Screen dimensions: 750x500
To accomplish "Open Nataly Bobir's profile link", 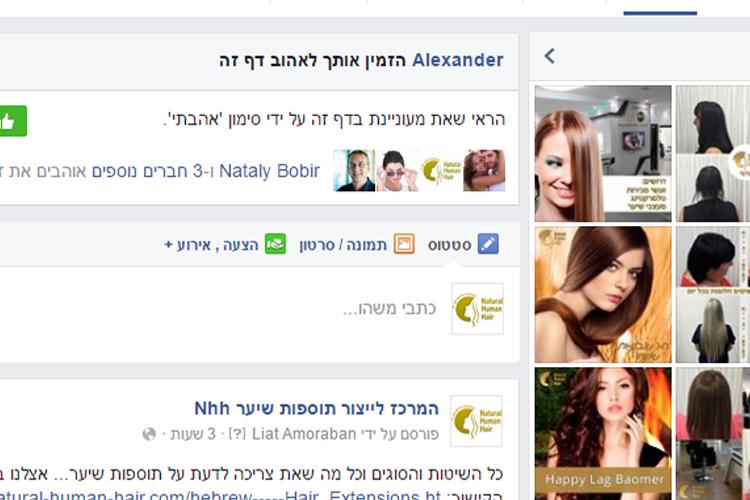I will coord(269,171).
